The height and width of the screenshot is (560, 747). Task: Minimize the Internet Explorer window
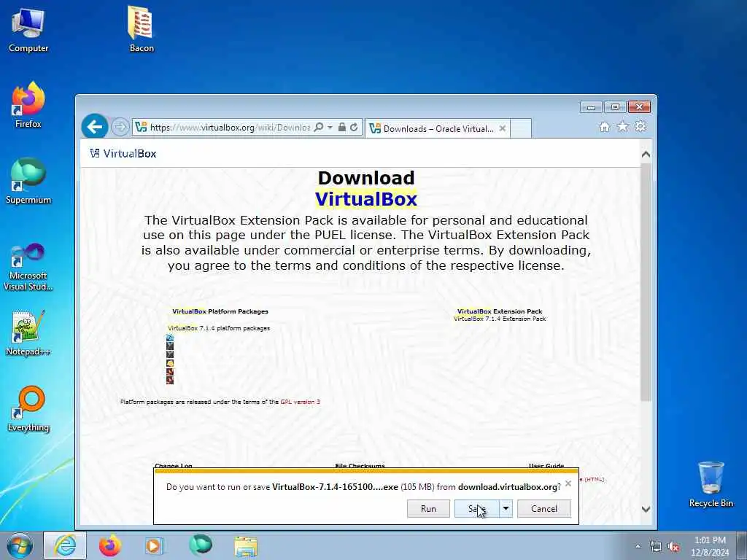(x=591, y=107)
